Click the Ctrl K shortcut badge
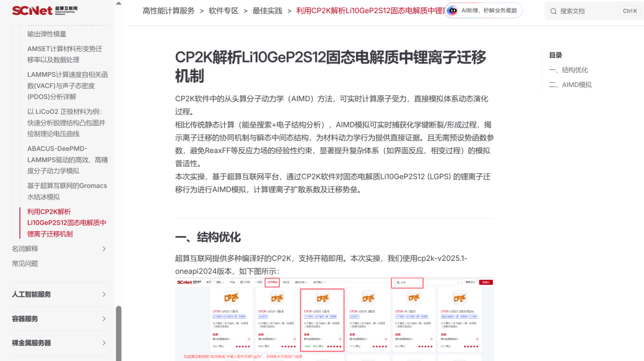The height and width of the screenshot is (361, 644). (630, 11)
